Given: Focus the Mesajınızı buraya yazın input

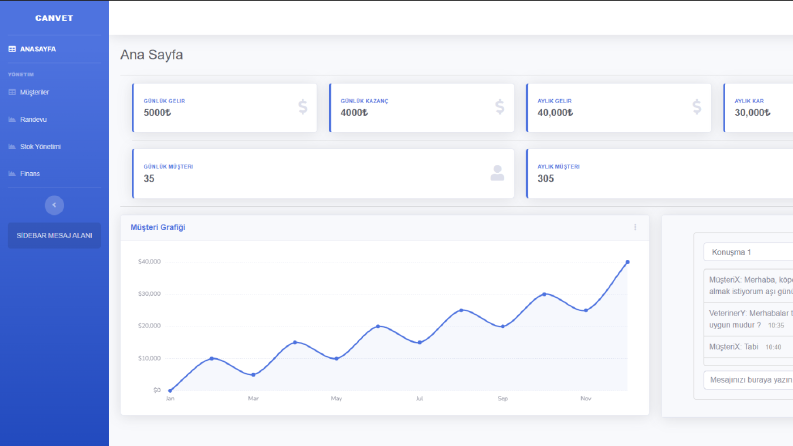Looking at the screenshot, I should point(748,380).
